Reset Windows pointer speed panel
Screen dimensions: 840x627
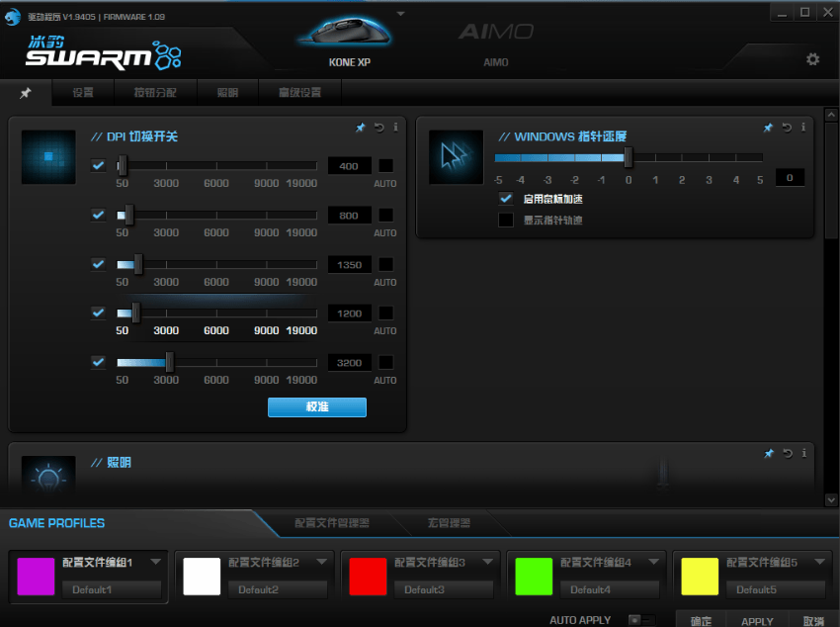pos(787,127)
